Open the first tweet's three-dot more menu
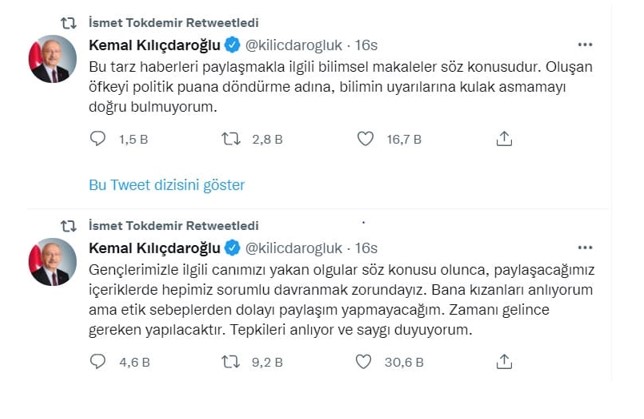Viewport: 644px width, 419px height. pyautogui.click(x=585, y=45)
